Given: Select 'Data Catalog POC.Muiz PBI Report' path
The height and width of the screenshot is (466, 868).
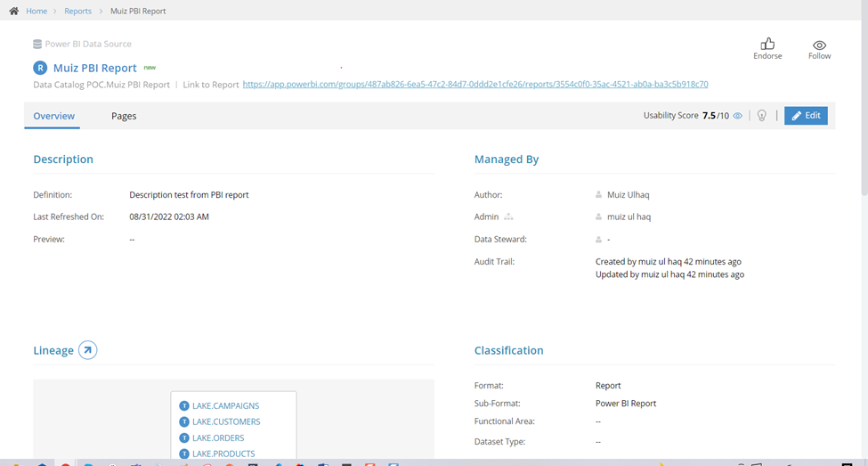Looking at the screenshot, I should [101, 85].
